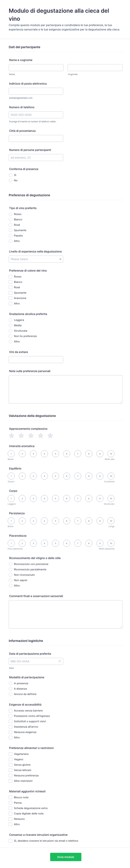Viewport: 130px width, 868px height.
Task: Select the fifth star rating
Action: (50, 436)
